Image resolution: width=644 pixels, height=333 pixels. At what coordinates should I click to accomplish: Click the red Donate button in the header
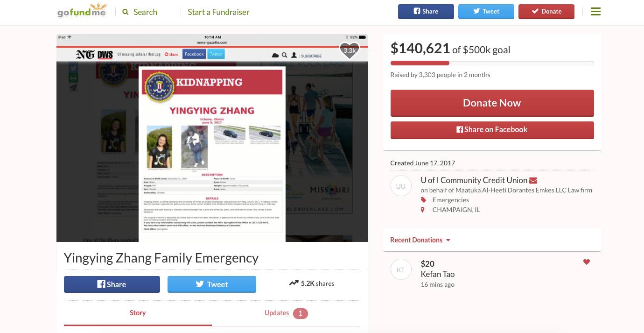(x=546, y=11)
